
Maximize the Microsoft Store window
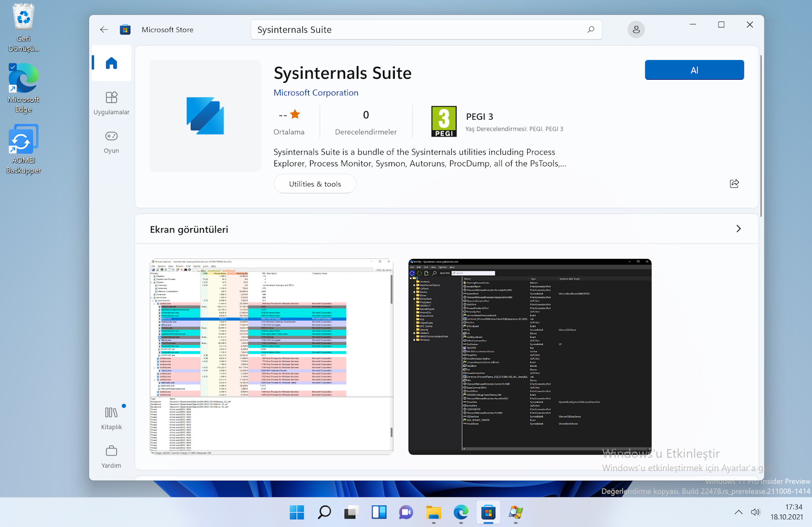721,24
